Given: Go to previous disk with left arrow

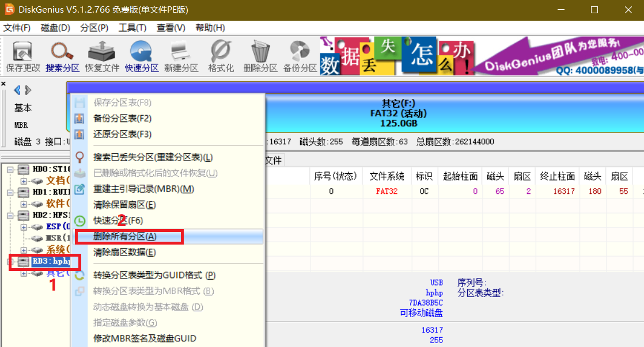Looking at the screenshot, I should (x=17, y=90).
